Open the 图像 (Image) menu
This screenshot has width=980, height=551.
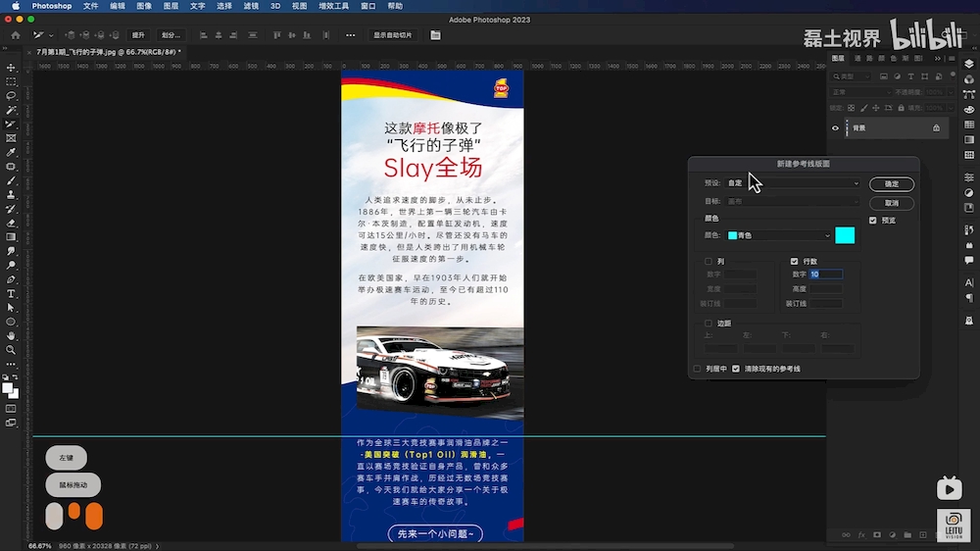coord(144,6)
